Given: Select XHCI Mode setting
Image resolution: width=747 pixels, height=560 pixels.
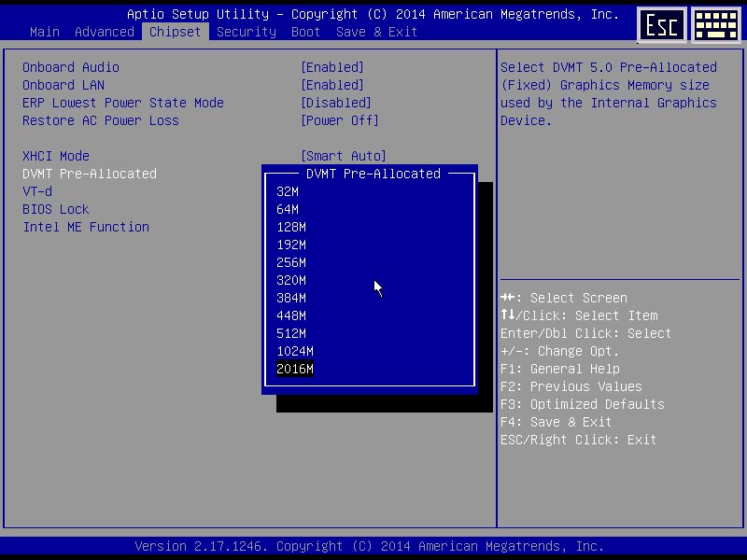Looking at the screenshot, I should click(56, 156).
